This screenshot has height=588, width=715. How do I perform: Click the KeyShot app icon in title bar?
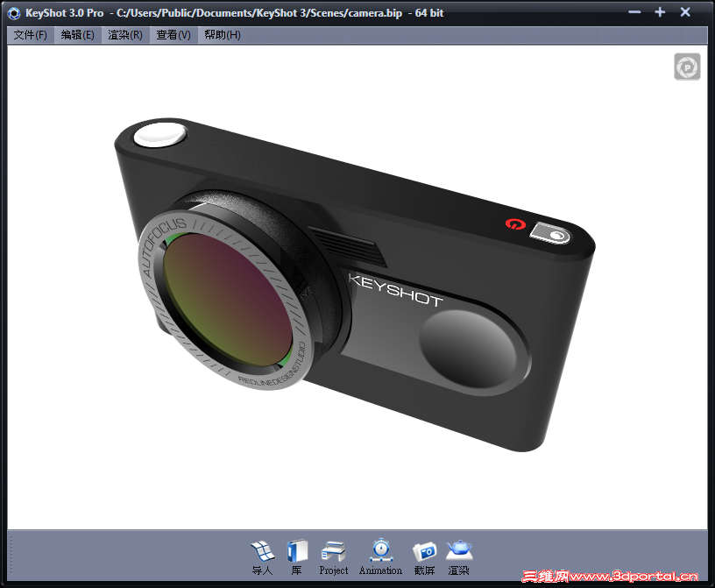point(12,12)
